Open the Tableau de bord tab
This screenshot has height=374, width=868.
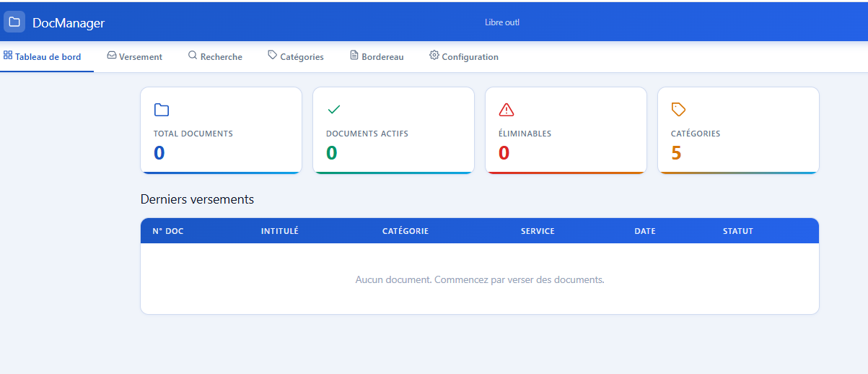click(43, 56)
